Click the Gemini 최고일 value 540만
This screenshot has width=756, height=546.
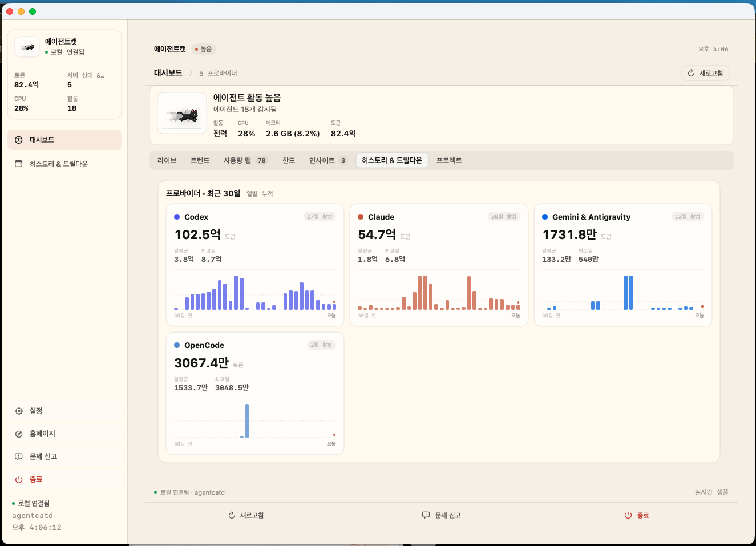tap(589, 259)
